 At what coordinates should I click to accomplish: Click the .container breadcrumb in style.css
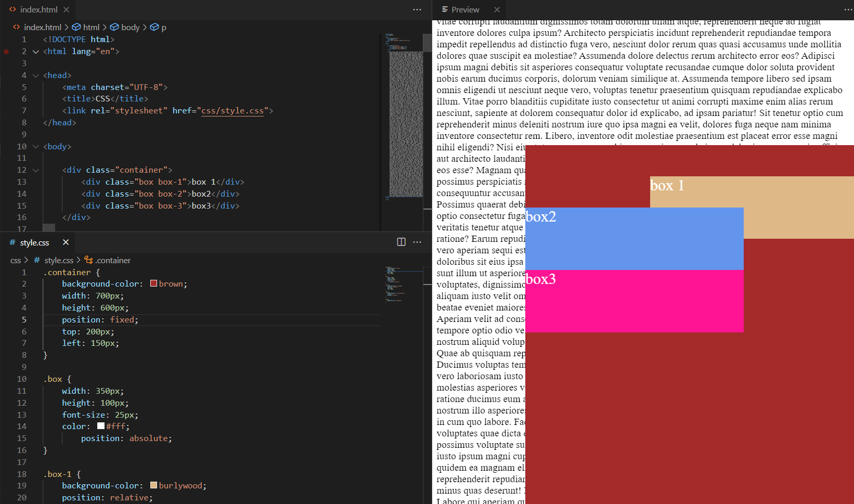[x=112, y=260]
